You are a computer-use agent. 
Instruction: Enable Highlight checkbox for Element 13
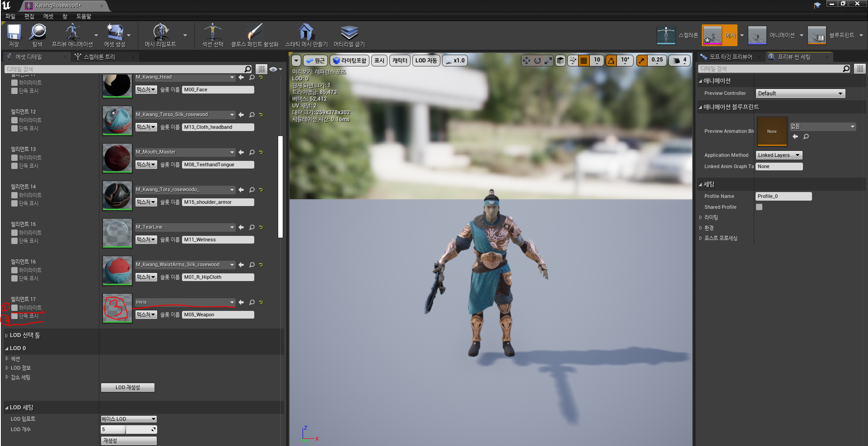click(x=14, y=158)
